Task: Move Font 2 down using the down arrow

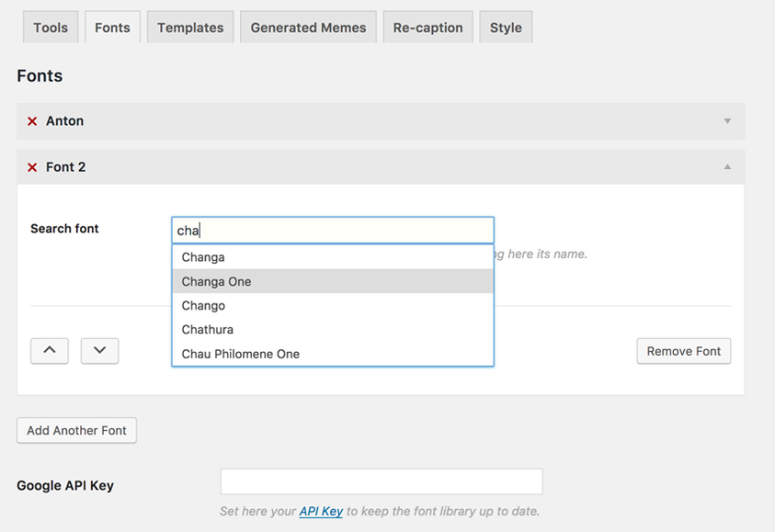Action: pyautogui.click(x=99, y=350)
